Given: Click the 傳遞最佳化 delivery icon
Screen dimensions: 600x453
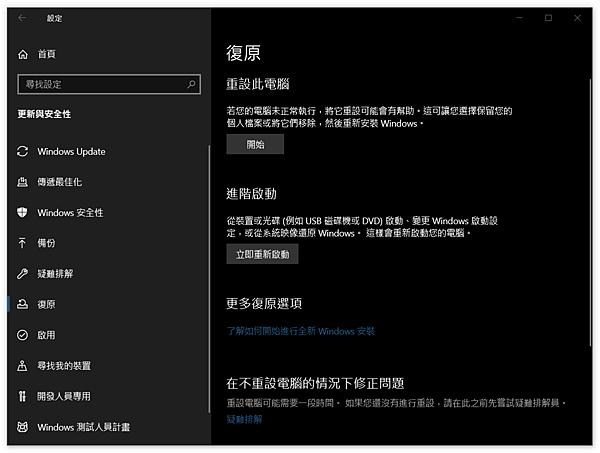Looking at the screenshot, I should pos(23,182).
